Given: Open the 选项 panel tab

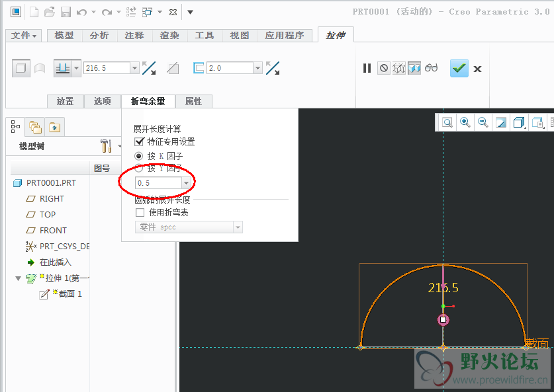Looking at the screenshot, I should (x=103, y=102).
